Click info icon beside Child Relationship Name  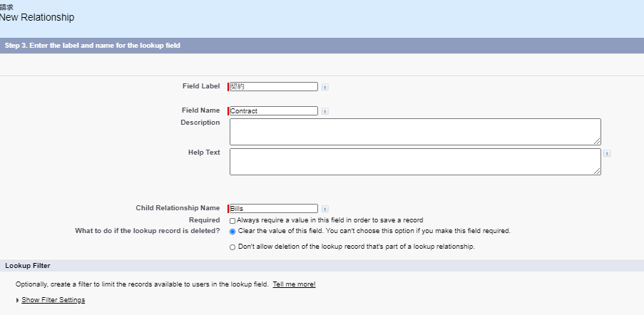(324, 209)
